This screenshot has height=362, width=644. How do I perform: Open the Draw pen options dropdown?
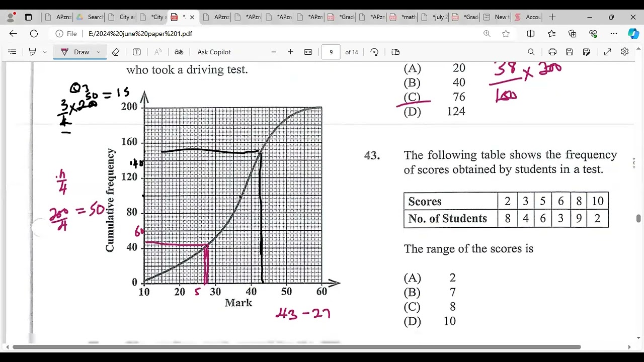[x=99, y=52]
